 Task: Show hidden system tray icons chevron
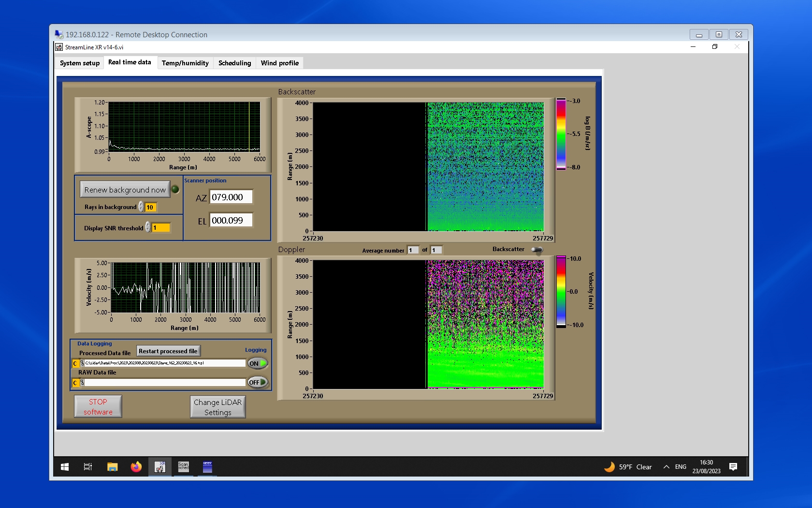pos(666,467)
